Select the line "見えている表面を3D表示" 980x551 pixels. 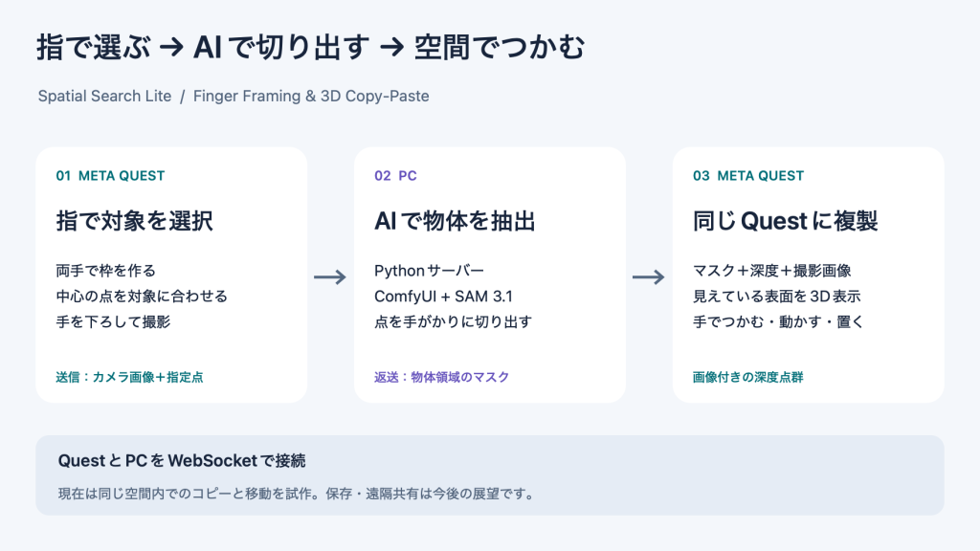[777, 297]
